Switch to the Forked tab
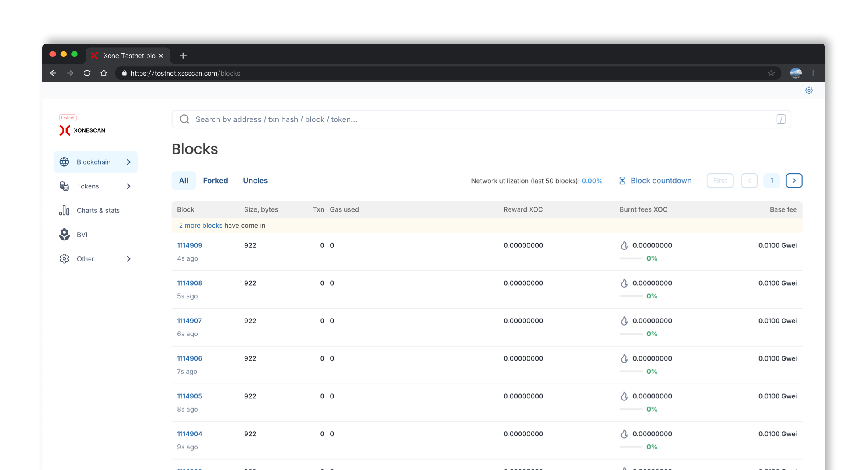This screenshot has width=868, height=470. pyautogui.click(x=215, y=181)
